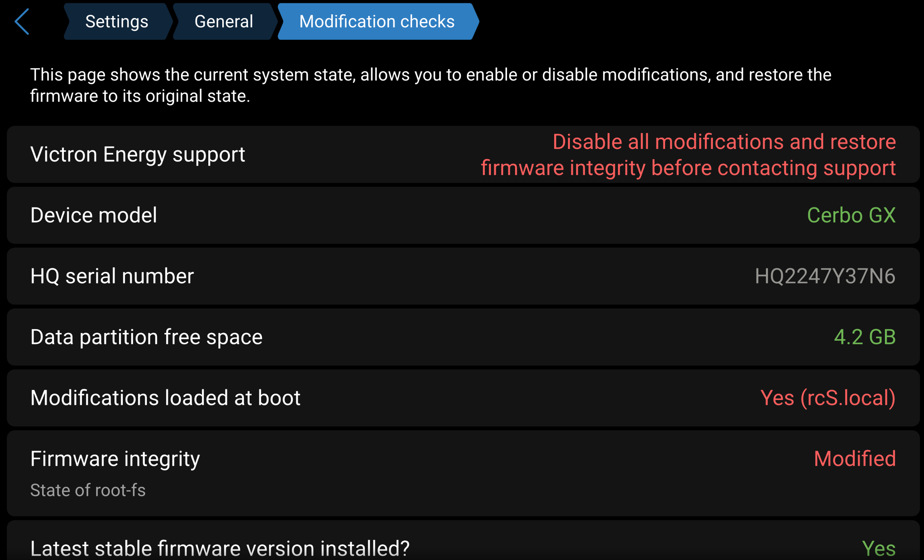Screen dimensions: 924x560
Task: Click the red Modified status
Action: point(855,459)
